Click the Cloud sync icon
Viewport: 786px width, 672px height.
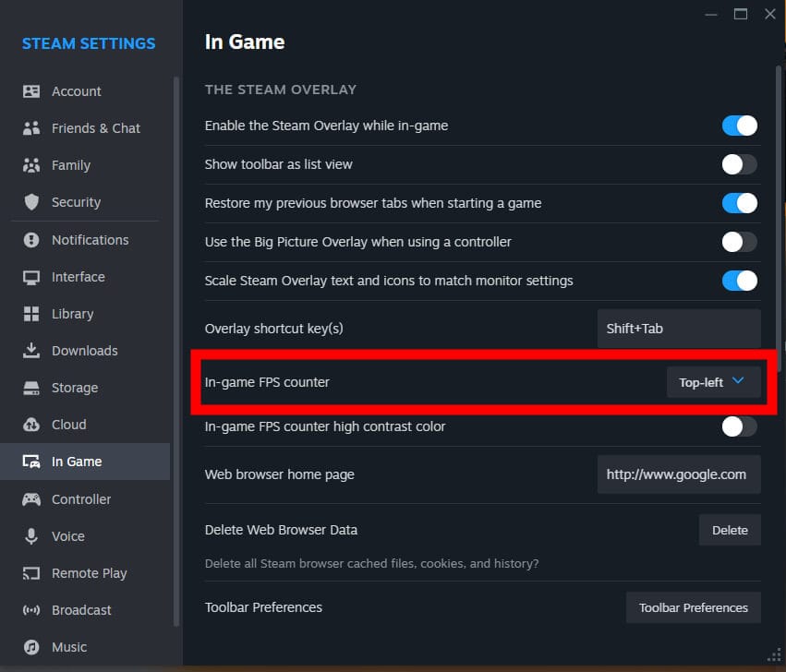(x=31, y=425)
